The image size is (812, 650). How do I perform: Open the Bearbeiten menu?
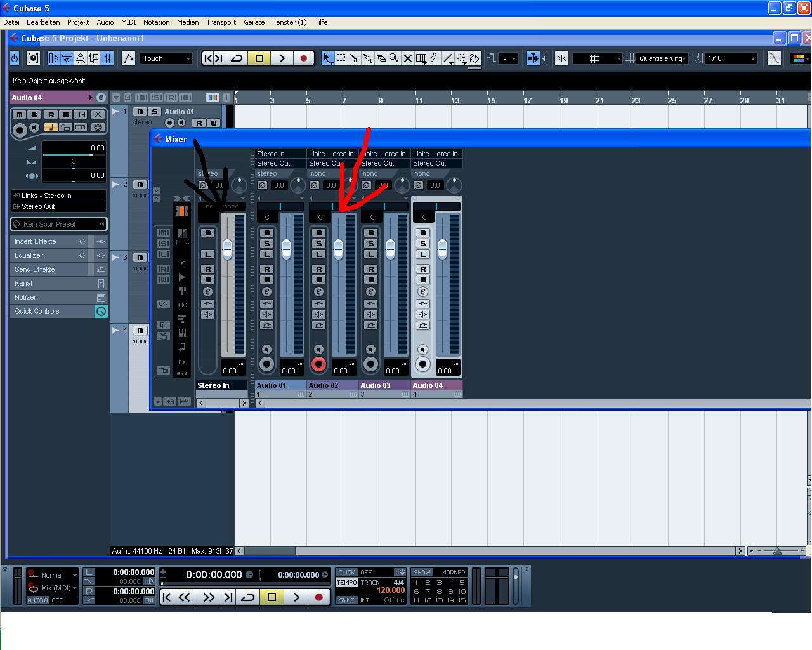[x=43, y=22]
